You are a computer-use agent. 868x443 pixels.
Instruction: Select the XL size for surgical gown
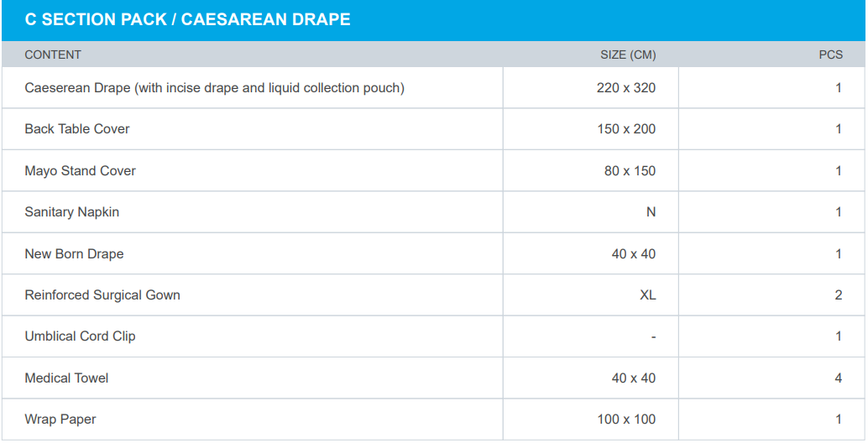tap(647, 295)
